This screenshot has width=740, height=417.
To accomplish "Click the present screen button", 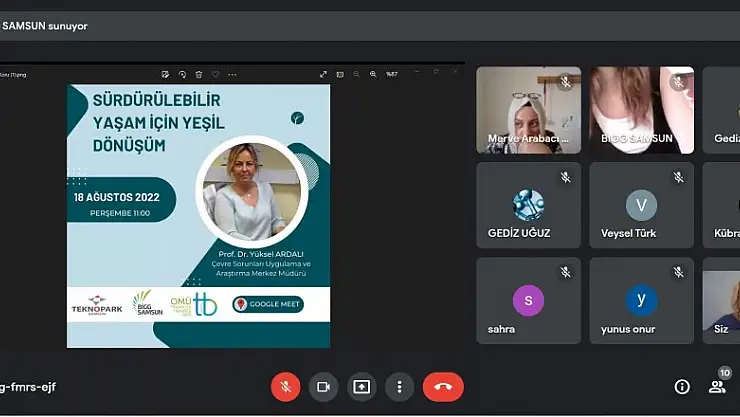I will click(361, 386).
